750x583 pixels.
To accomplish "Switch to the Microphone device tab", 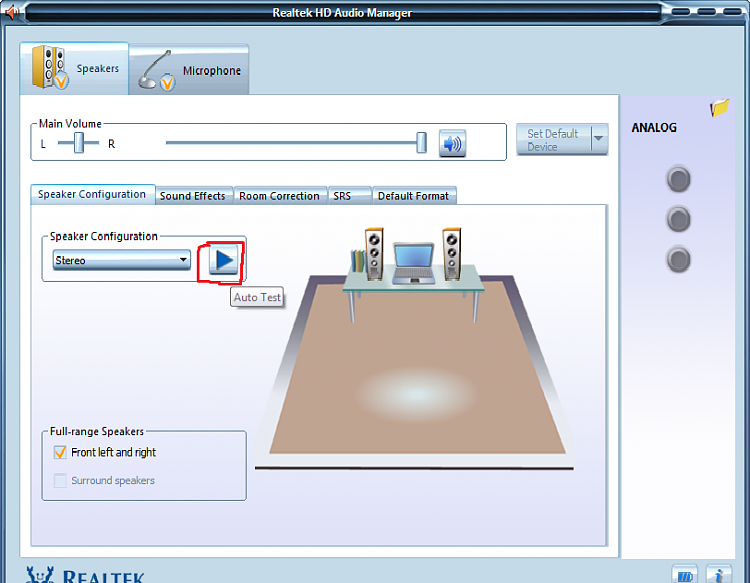I will pos(189,70).
